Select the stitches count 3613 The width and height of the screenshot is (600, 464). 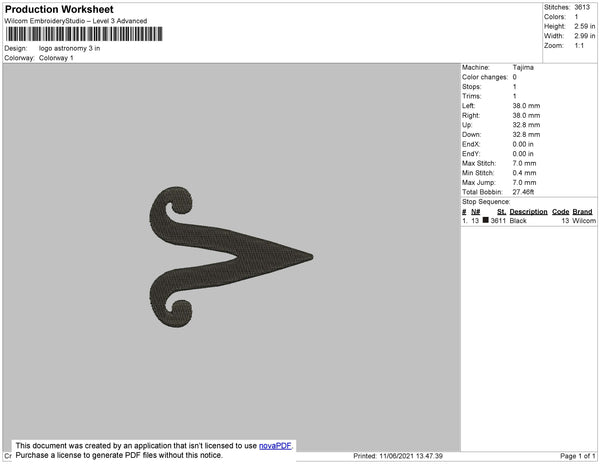(x=582, y=7)
